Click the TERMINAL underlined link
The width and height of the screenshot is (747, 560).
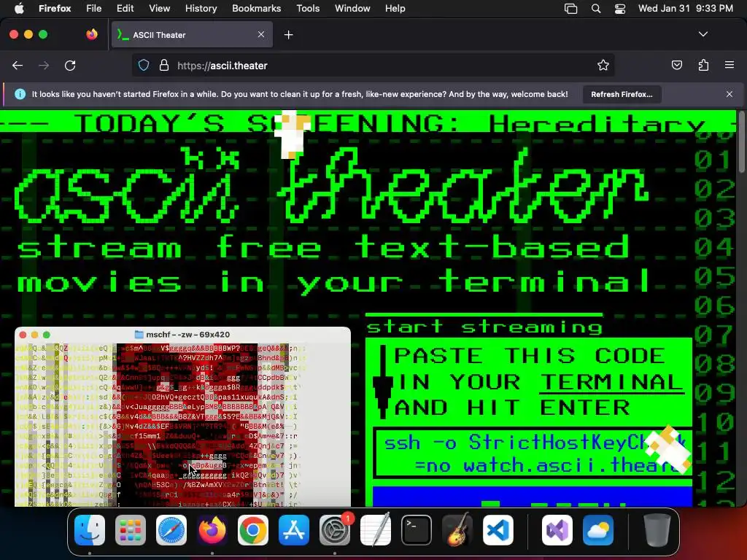[x=612, y=382]
